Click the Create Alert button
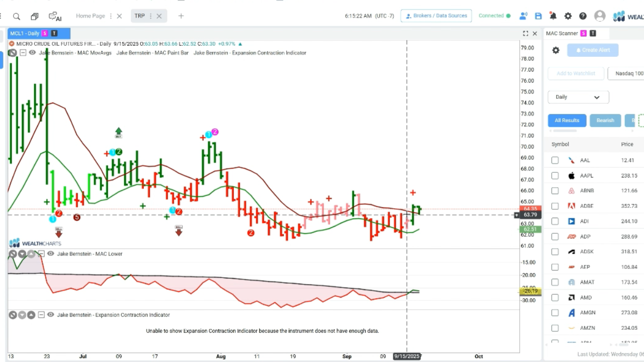The height and width of the screenshot is (362, 644). click(593, 50)
